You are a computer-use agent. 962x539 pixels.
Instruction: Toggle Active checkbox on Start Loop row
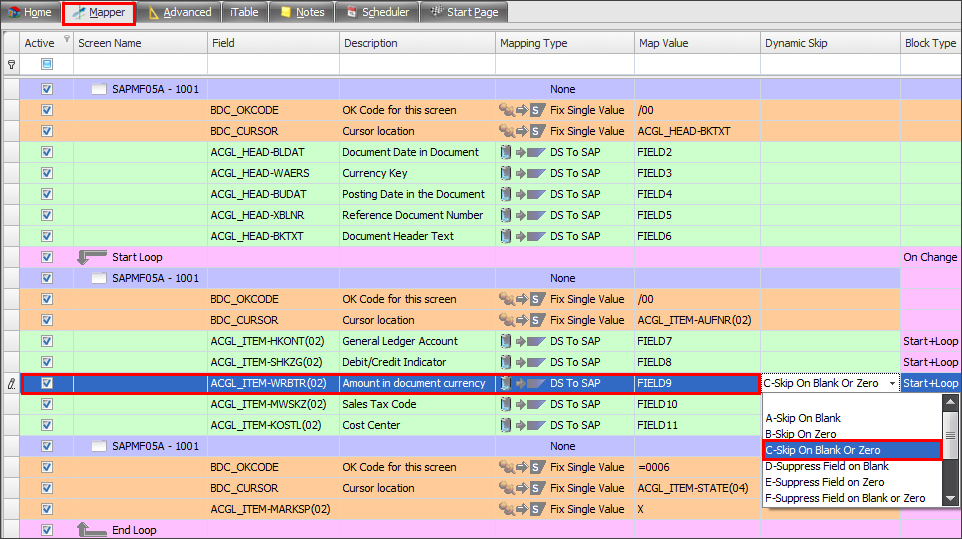click(x=47, y=257)
